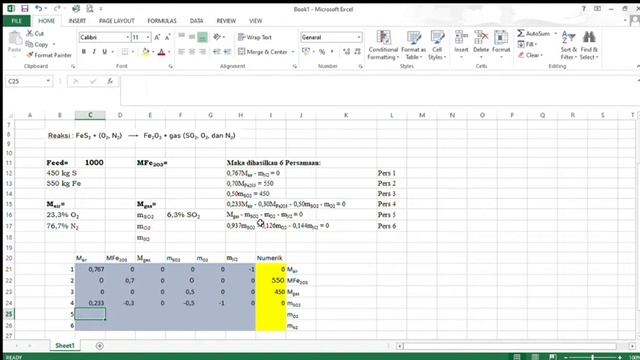The height and width of the screenshot is (360, 640).
Task: Click into the formula bar input
Action: [380, 90]
